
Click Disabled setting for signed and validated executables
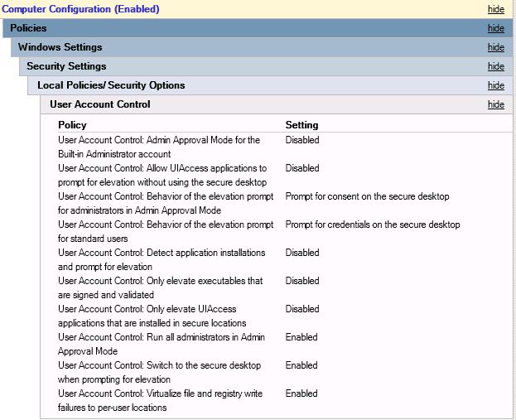click(302, 281)
